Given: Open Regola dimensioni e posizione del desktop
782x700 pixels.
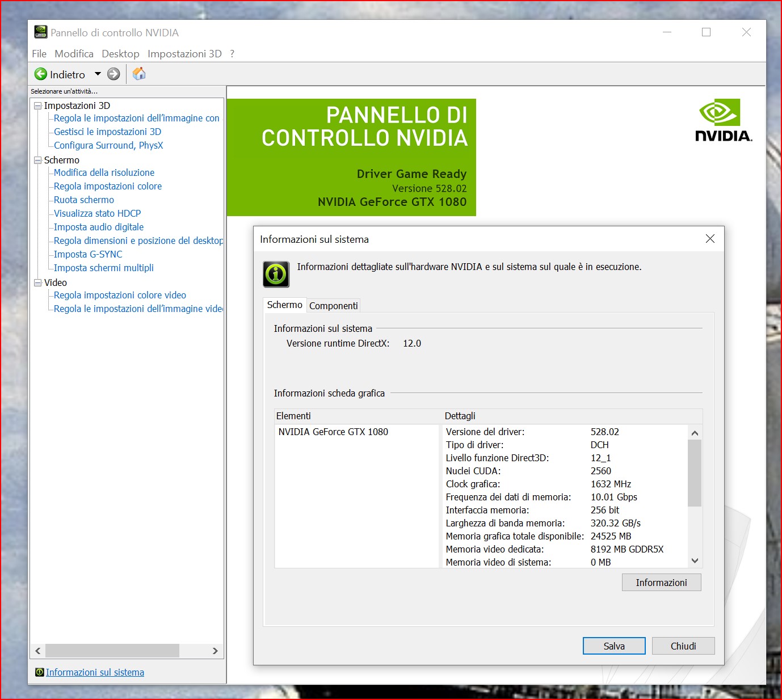Looking at the screenshot, I should 138,241.
